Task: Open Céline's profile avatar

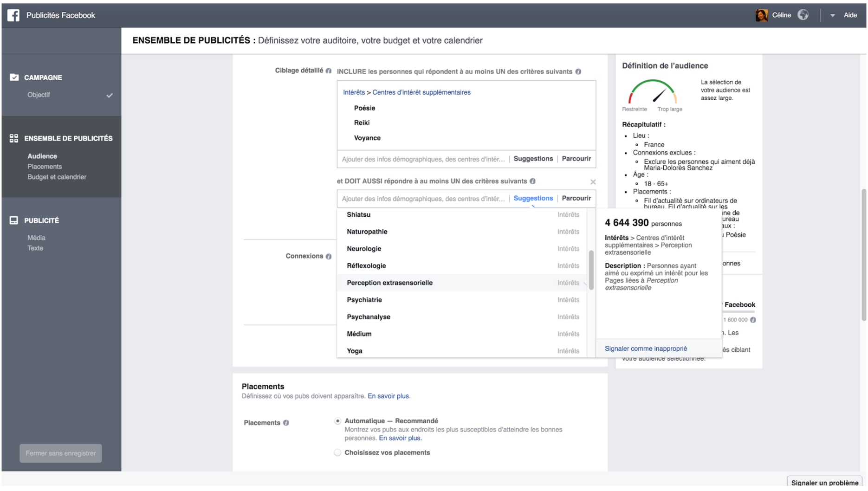Action: [761, 15]
